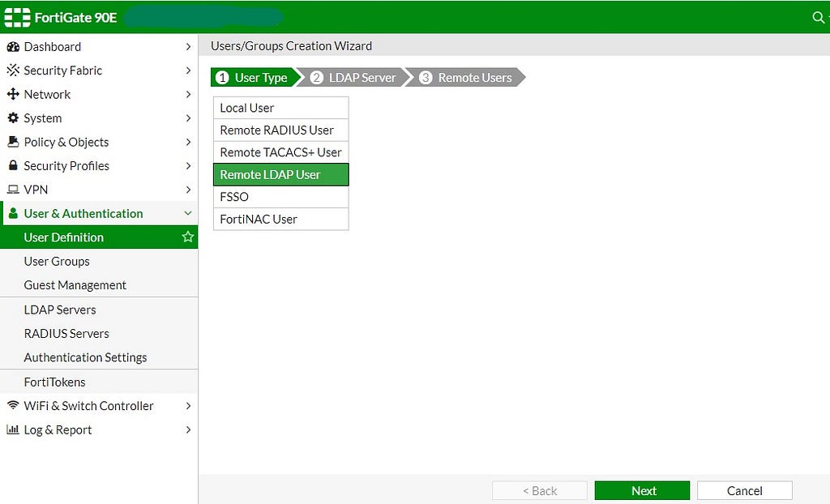Click the WiFi & Switch Controller icon
This screenshot has width=830, height=504.
coord(13,405)
